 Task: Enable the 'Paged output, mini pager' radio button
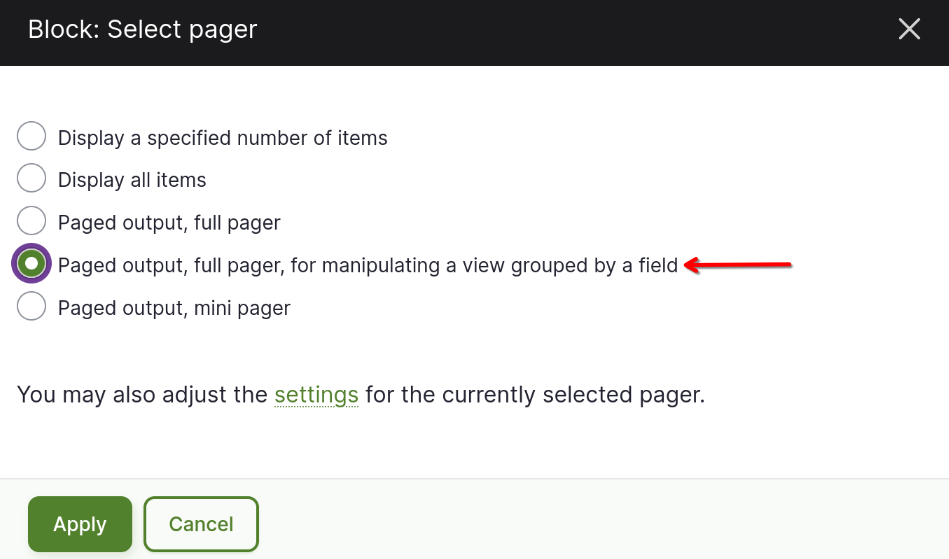[x=31, y=306]
